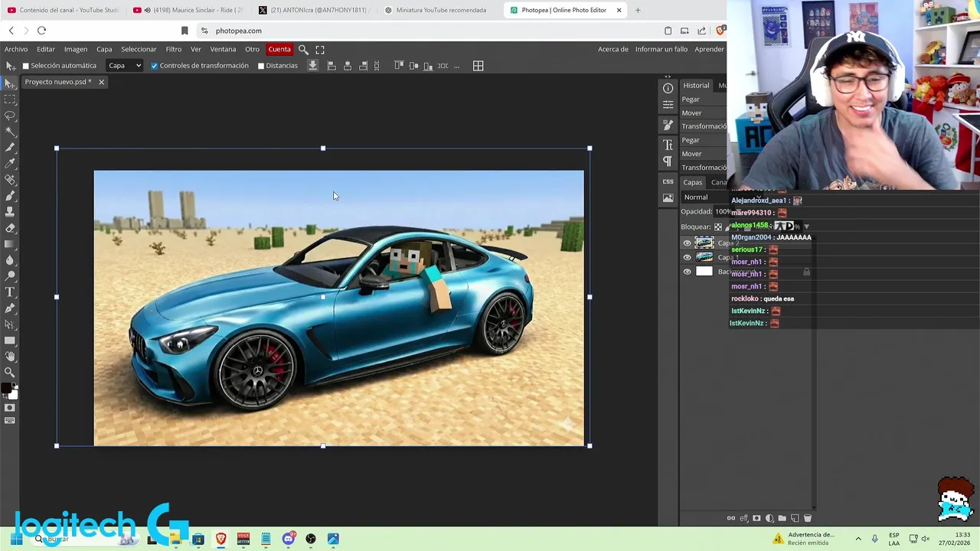Select the Path Selection tool
The image size is (980, 551).
click(10, 324)
